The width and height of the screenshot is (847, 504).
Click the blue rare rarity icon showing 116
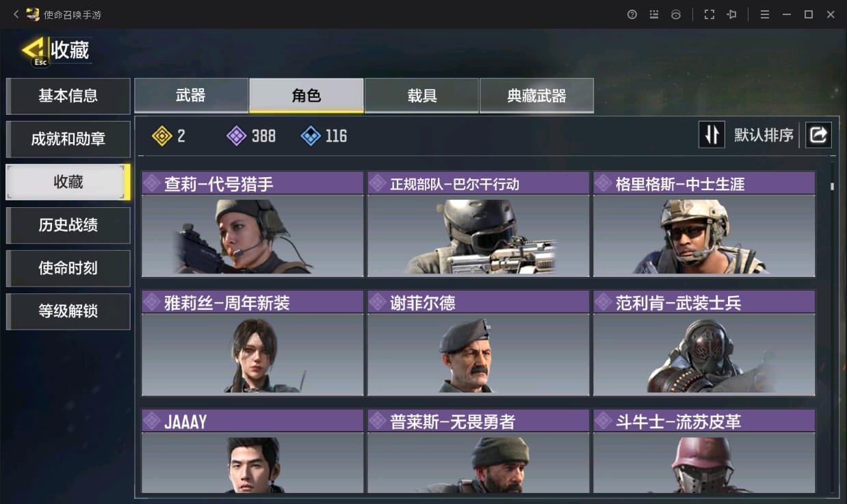(x=311, y=136)
